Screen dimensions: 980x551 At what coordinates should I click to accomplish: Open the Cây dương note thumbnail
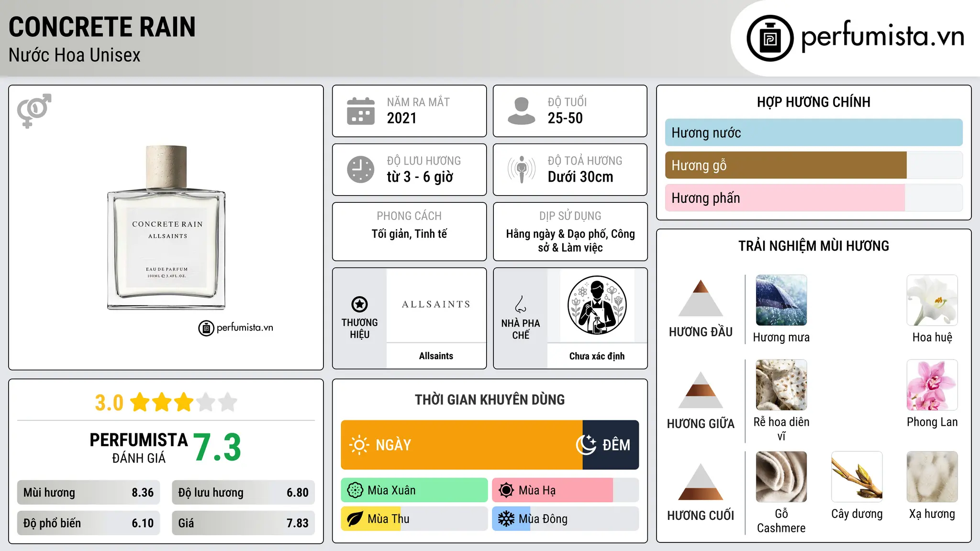(x=857, y=477)
